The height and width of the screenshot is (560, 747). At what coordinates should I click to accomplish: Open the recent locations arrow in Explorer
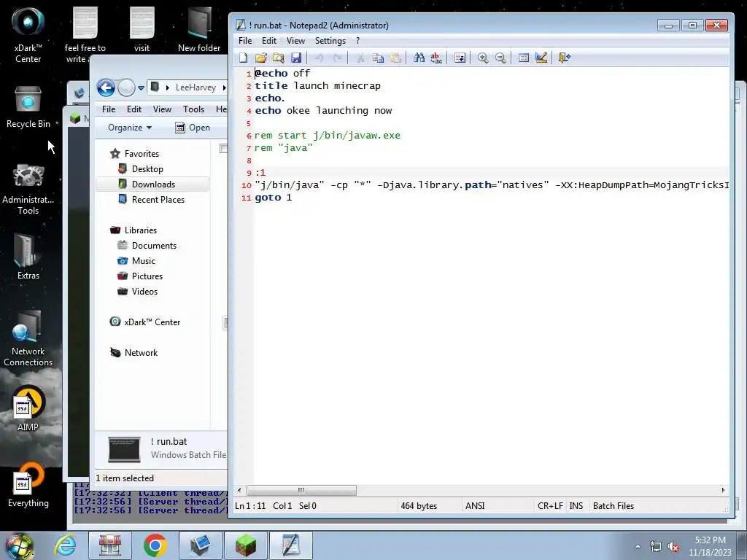[141, 88]
